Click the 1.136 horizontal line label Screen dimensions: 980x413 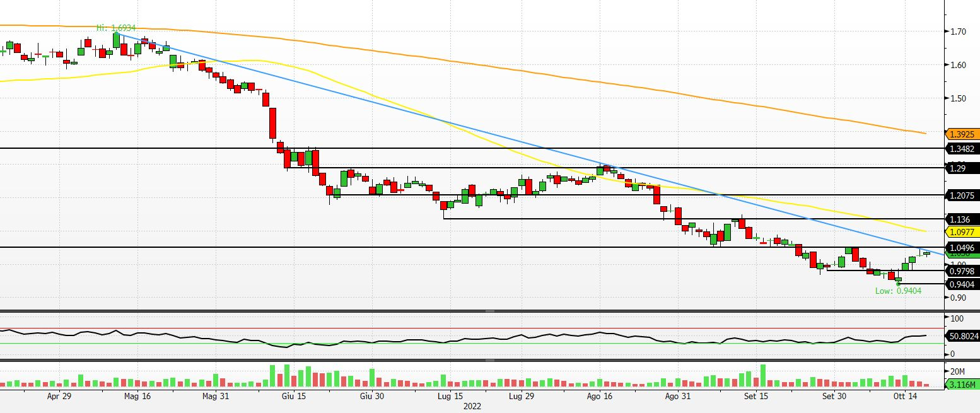point(962,219)
